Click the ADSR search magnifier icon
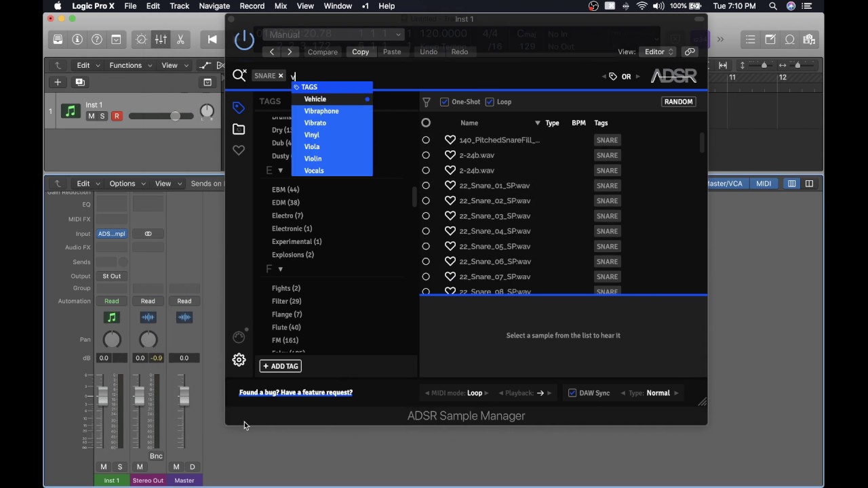 point(239,75)
